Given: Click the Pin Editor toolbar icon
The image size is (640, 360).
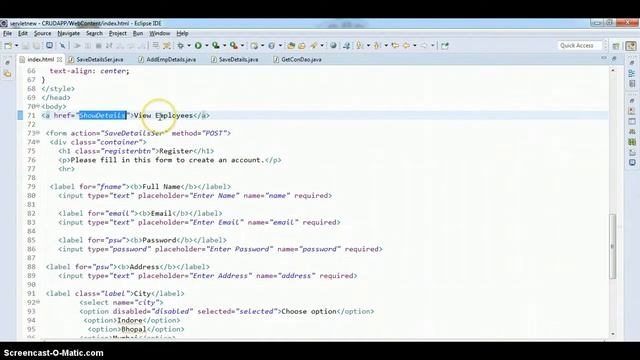Looking at the screenshot, I should point(444,46).
